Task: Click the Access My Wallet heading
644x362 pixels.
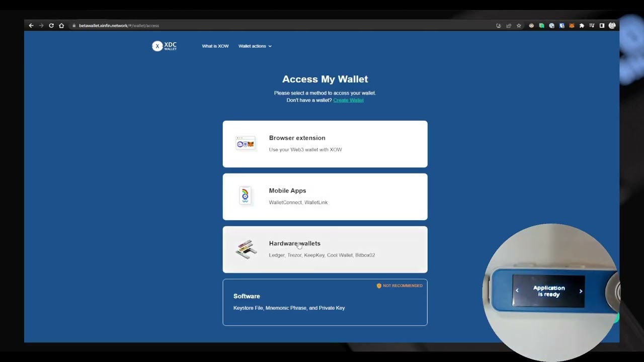Action: 325,79
